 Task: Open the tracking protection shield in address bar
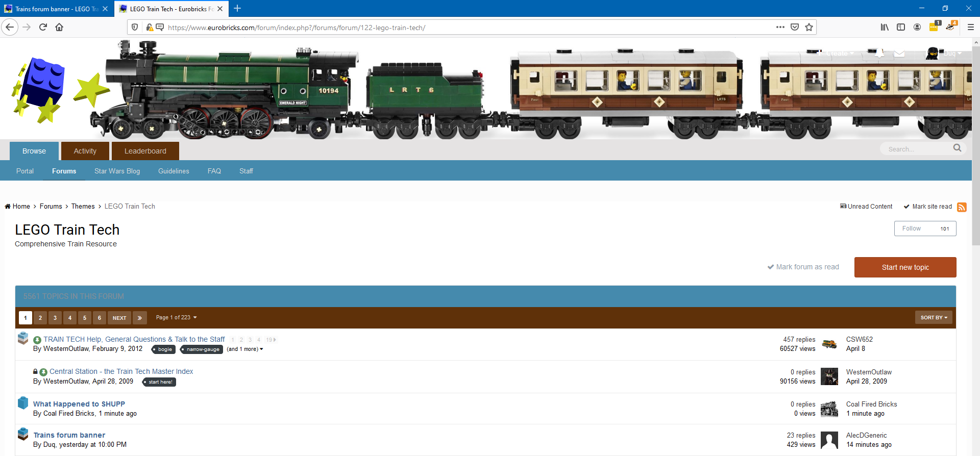135,28
